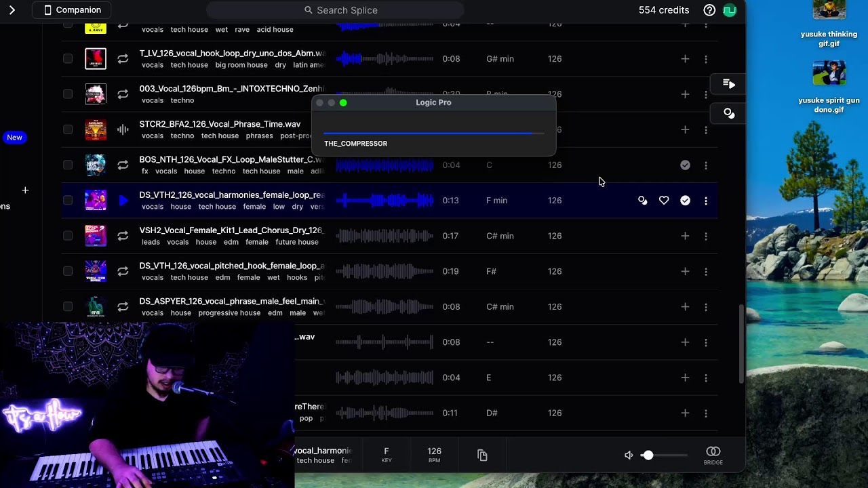The width and height of the screenshot is (868, 488).
Task: Click owned checkmark on DS_VTH2_126 row
Action: tap(685, 201)
